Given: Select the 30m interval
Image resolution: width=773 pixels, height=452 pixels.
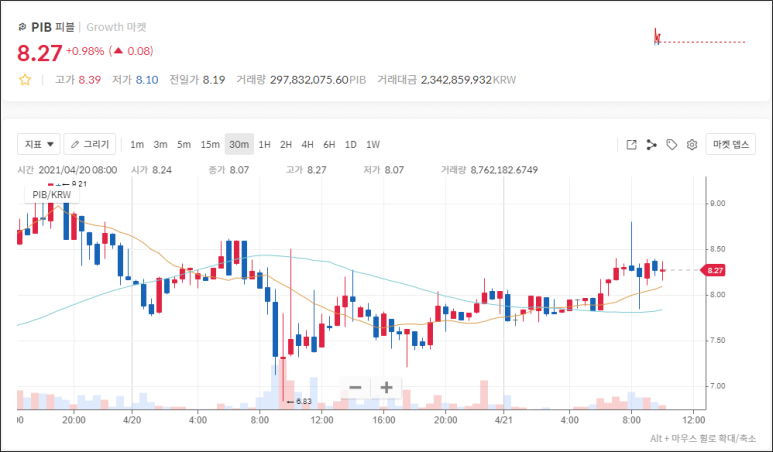Looking at the screenshot, I should tap(239, 144).
